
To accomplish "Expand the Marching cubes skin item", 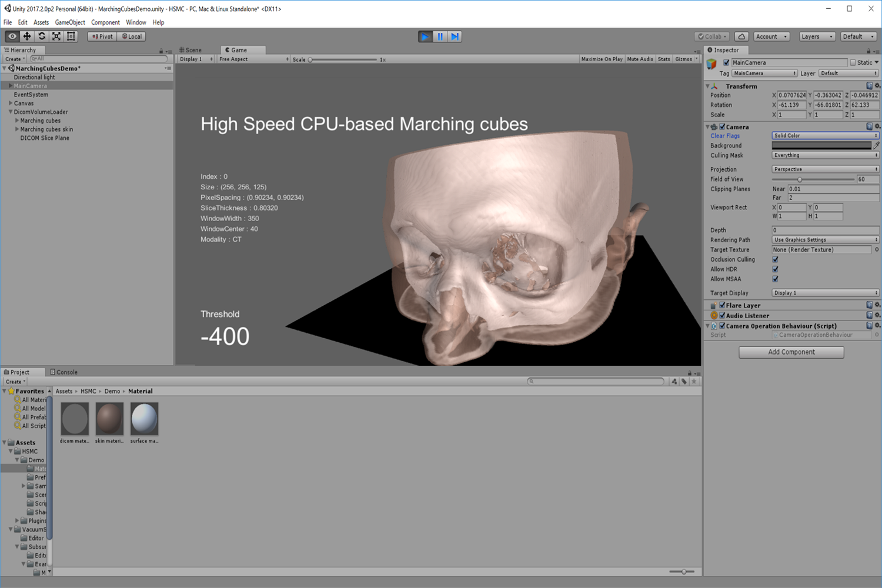I will [17, 129].
